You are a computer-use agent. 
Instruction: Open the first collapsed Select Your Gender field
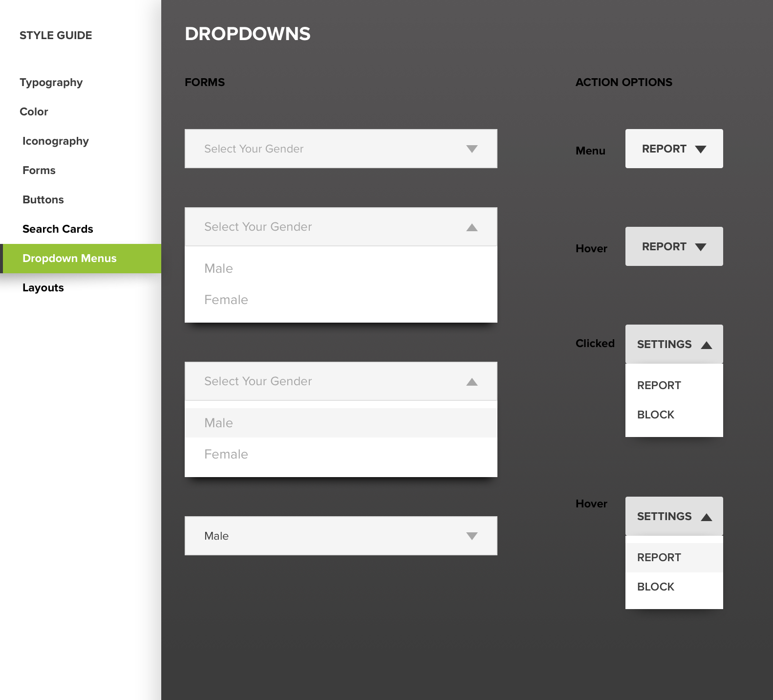(x=341, y=149)
